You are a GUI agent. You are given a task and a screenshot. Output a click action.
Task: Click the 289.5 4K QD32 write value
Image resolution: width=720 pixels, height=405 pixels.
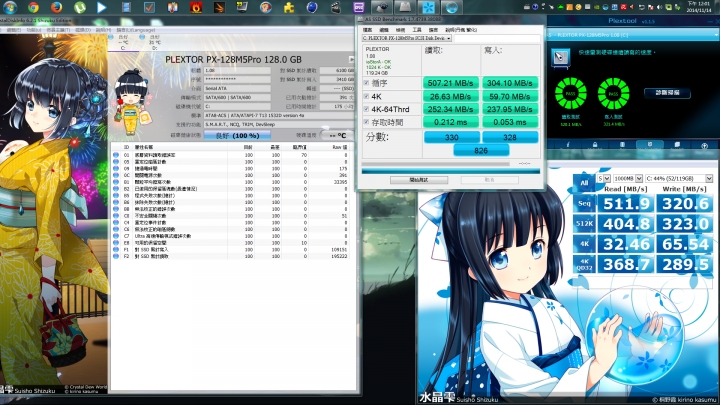point(684,264)
